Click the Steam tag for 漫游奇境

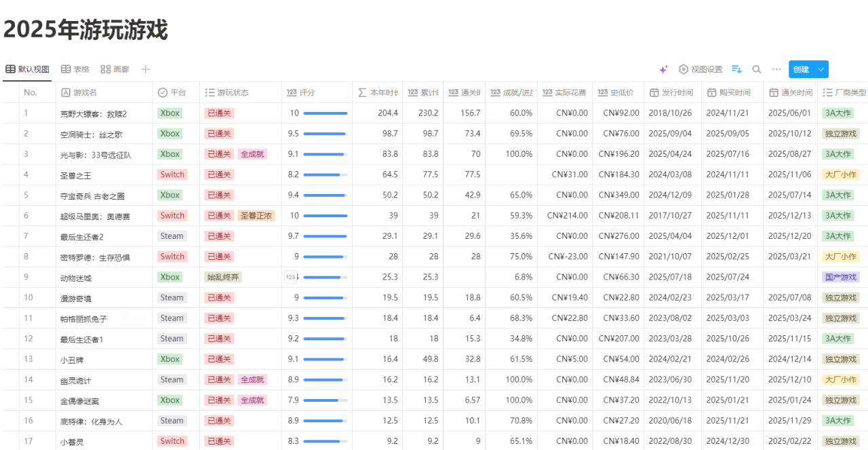(172, 297)
